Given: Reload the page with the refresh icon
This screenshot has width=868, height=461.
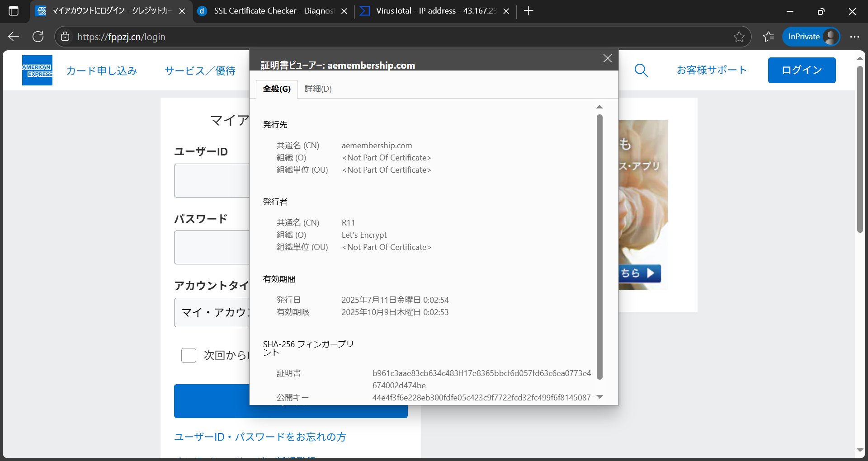Looking at the screenshot, I should pyautogui.click(x=38, y=37).
